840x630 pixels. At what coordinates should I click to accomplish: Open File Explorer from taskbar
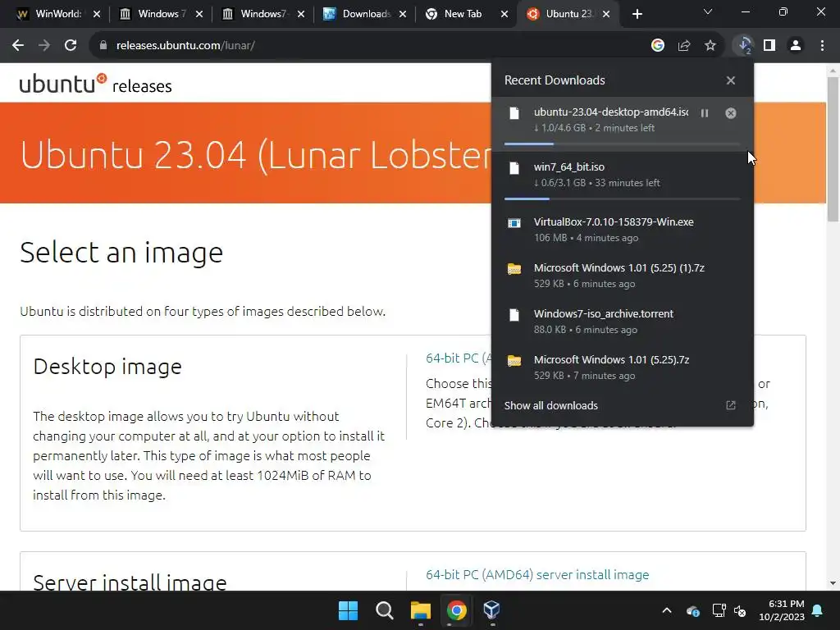pos(421,610)
